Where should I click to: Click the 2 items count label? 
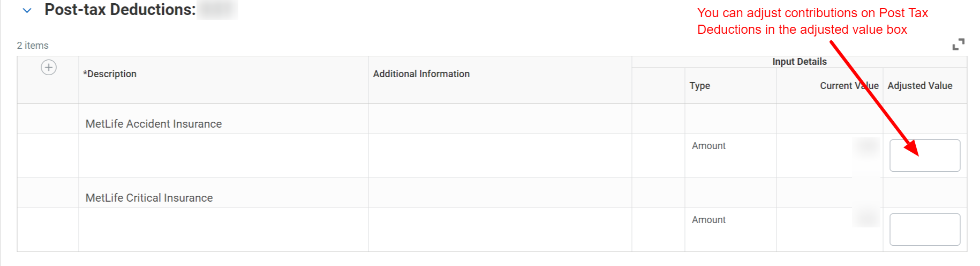coord(33,46)
